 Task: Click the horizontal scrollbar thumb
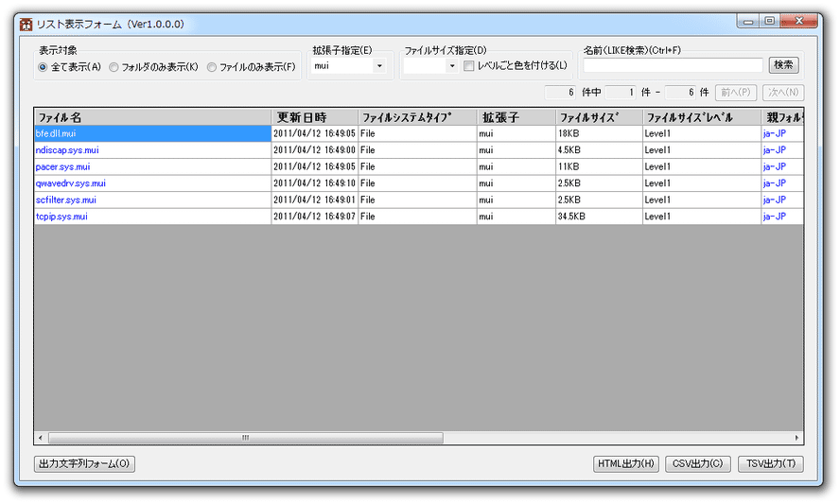tap(246, 438)
